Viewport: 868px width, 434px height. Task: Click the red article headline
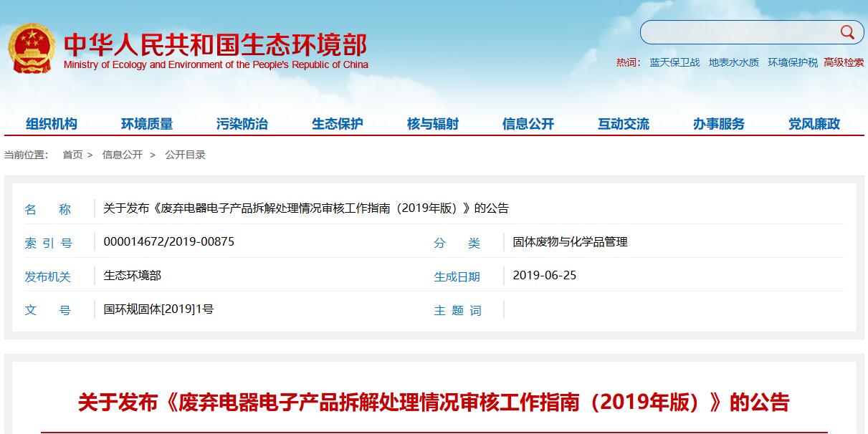point(434,402)
